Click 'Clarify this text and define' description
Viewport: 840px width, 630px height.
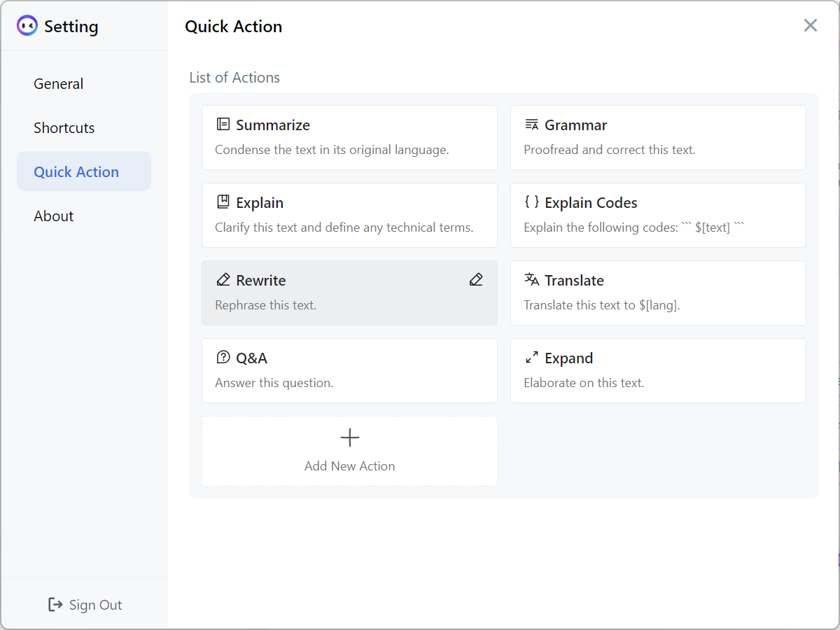point(344,227)
